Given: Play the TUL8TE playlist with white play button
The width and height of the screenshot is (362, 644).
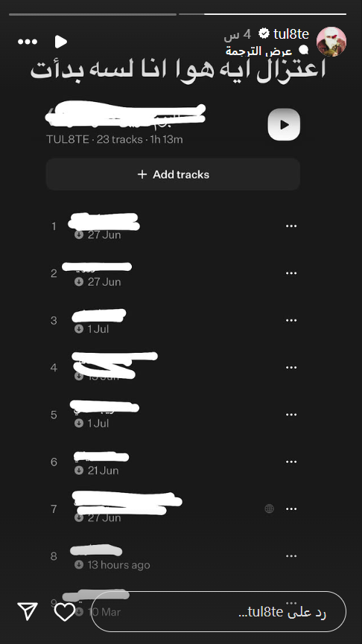Looking at the screenshot, I should (x=284, y=124).
